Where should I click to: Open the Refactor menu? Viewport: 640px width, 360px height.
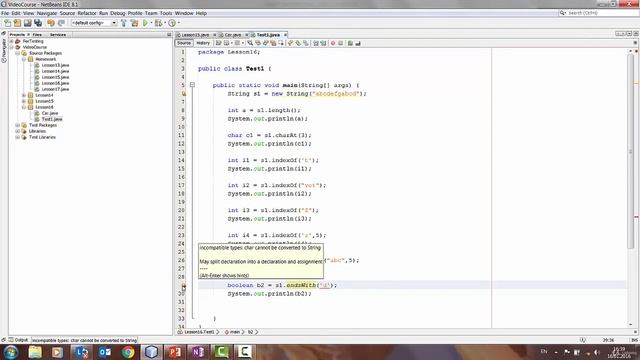tap(87, 13)
